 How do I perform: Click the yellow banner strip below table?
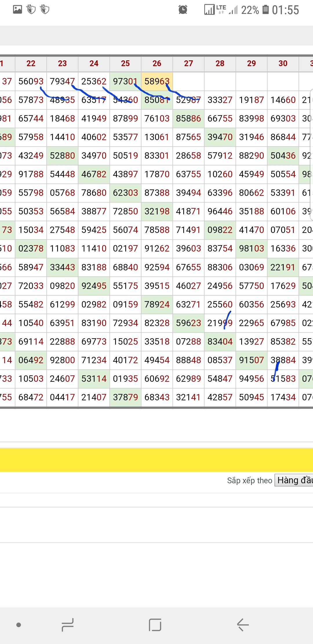click(156, 460)
